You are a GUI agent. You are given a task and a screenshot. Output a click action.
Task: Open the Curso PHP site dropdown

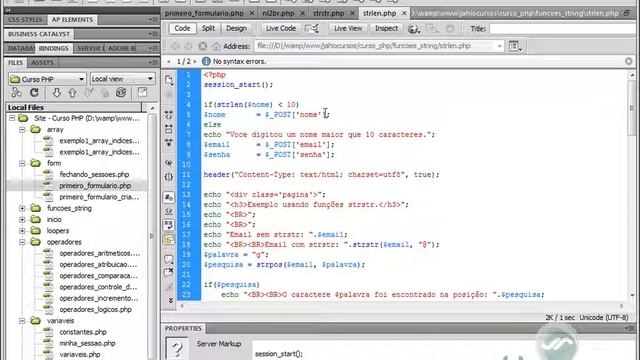click(x=47, y=79)
